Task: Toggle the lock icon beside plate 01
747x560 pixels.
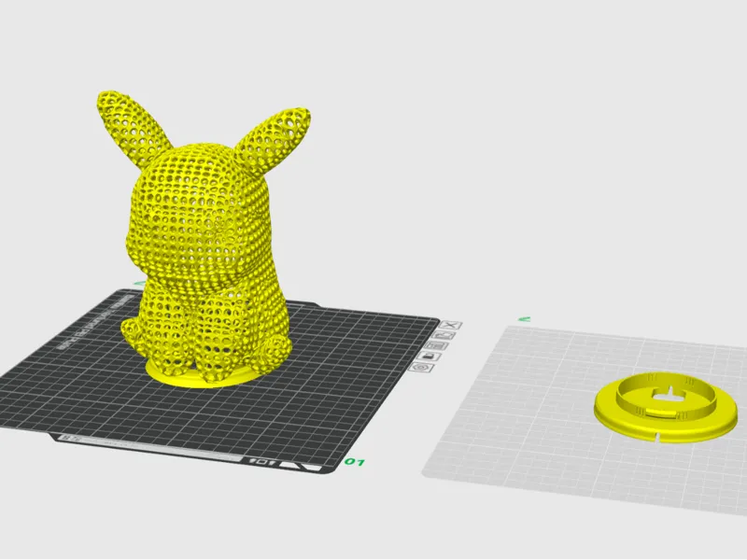Action: 430,357
